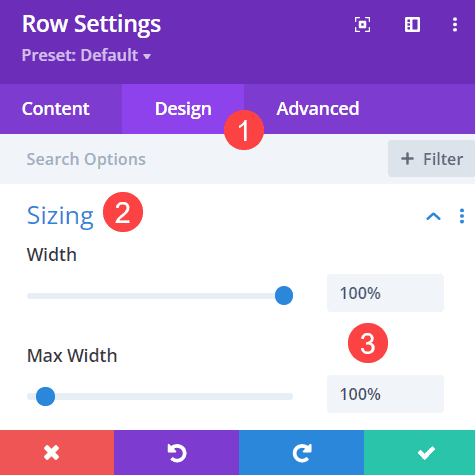Click the Max Width slider handle
Screen dimensions: 475x475
click(45, 396)
